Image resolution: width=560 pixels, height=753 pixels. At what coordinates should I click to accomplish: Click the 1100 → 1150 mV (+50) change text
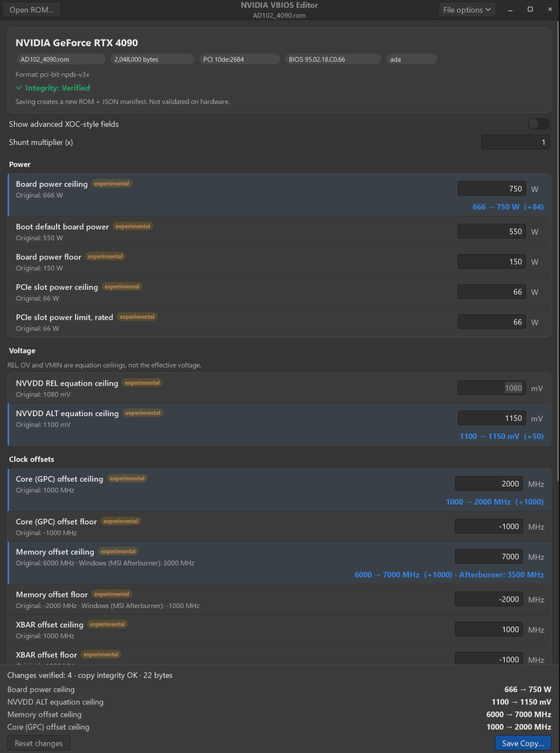point(502,436)
